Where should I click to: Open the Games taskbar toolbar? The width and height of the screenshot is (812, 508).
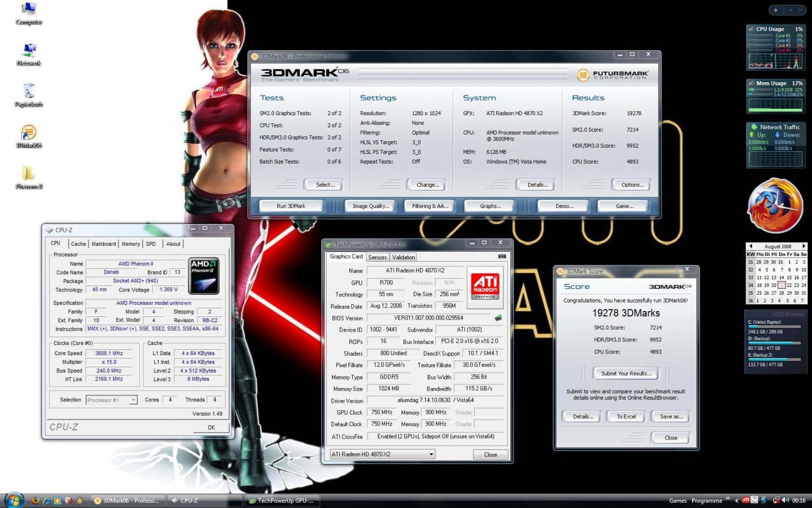tap(677, 501)
